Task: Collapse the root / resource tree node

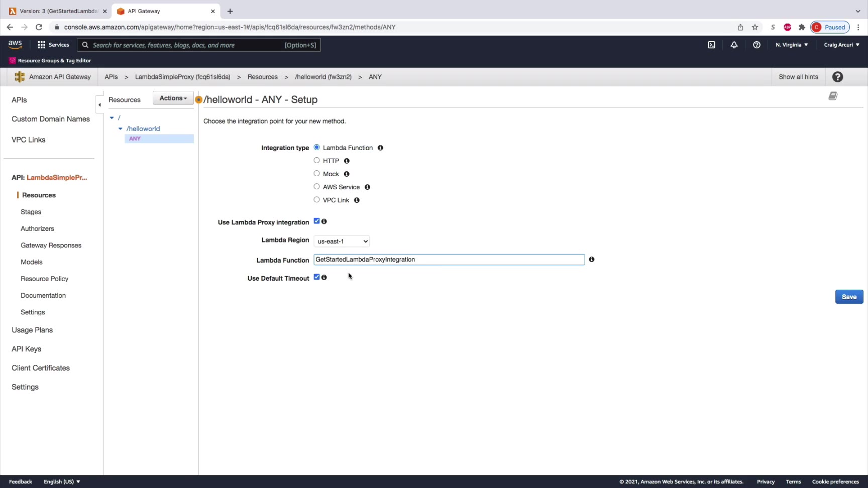Action: pyautogui.click(x=112, y=118)
